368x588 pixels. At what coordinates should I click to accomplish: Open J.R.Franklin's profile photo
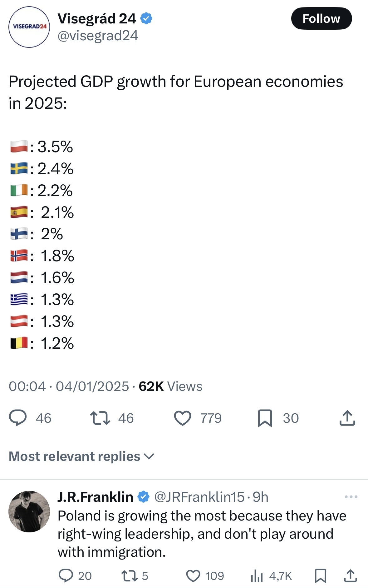[x=29, y=511]
